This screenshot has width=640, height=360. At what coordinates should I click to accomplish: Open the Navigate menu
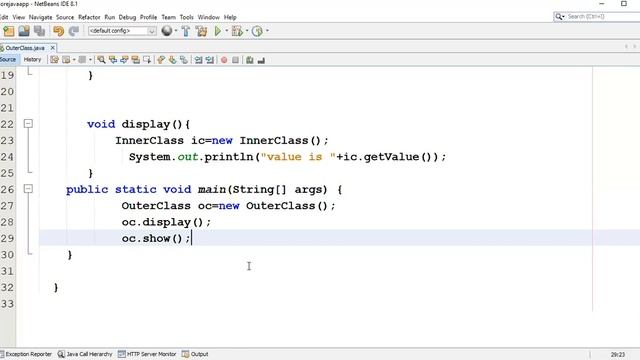[40, 17]
